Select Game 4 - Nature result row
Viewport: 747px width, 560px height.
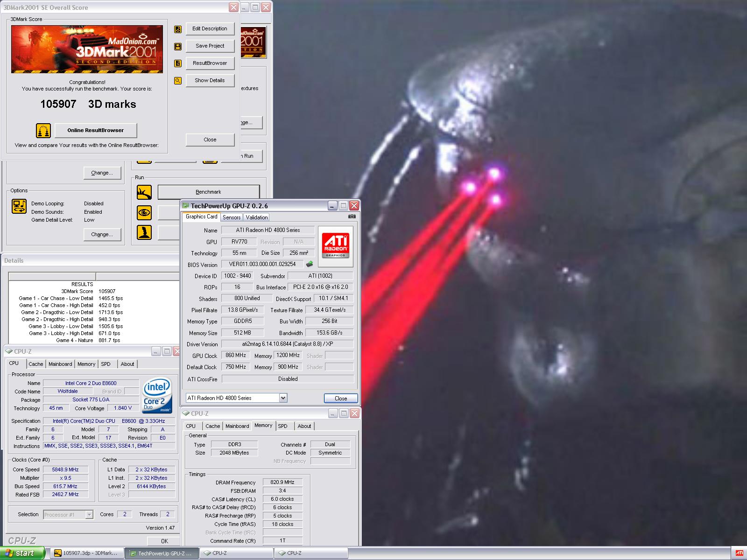(88, 340)
